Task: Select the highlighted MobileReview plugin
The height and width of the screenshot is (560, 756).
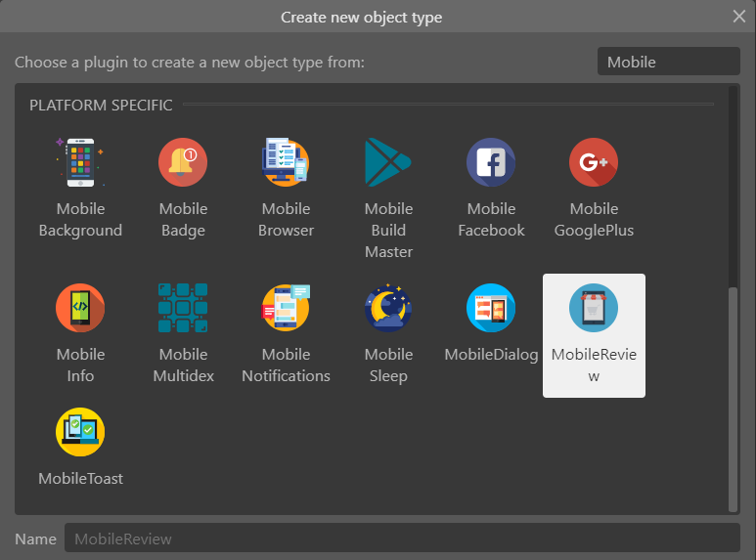Action: 594,336
